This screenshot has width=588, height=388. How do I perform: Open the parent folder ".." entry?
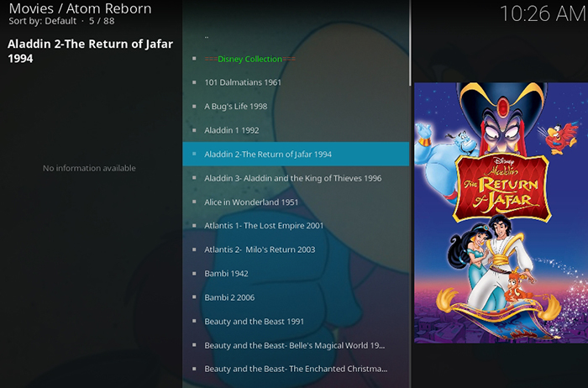click(296, 36)
